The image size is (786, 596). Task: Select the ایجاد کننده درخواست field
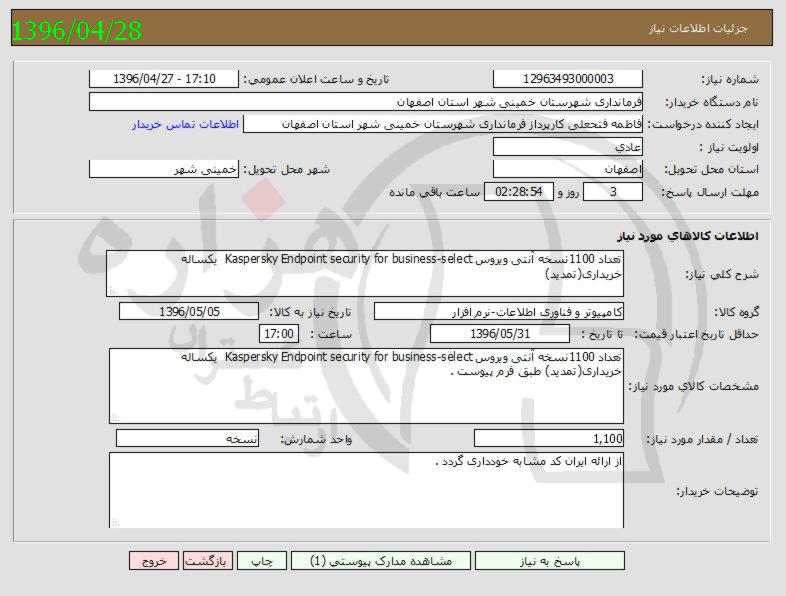click(x=444, y=124)
